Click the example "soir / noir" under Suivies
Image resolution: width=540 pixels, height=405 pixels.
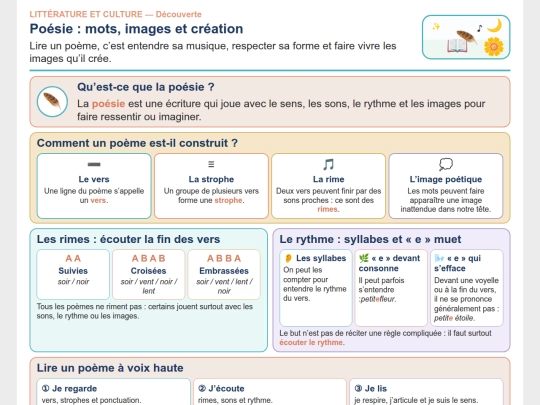point(73,282)
